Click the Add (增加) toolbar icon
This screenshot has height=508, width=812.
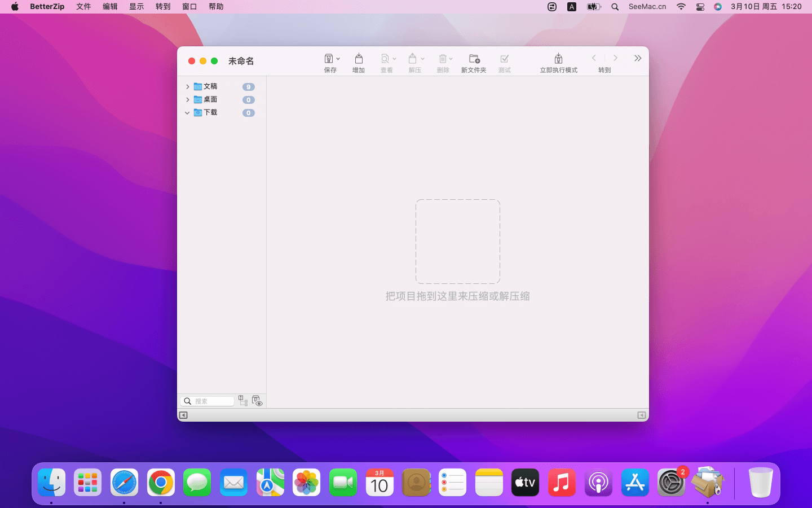click(359, 59)
